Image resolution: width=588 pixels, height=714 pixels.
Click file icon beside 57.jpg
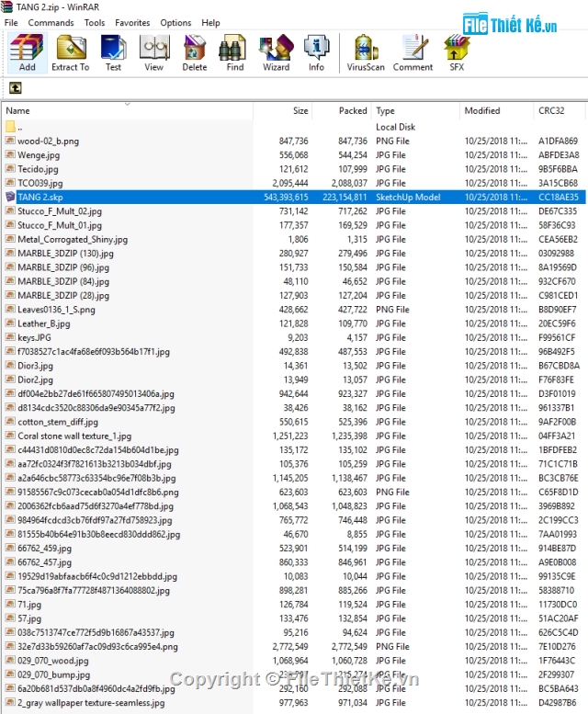[10, 618]
